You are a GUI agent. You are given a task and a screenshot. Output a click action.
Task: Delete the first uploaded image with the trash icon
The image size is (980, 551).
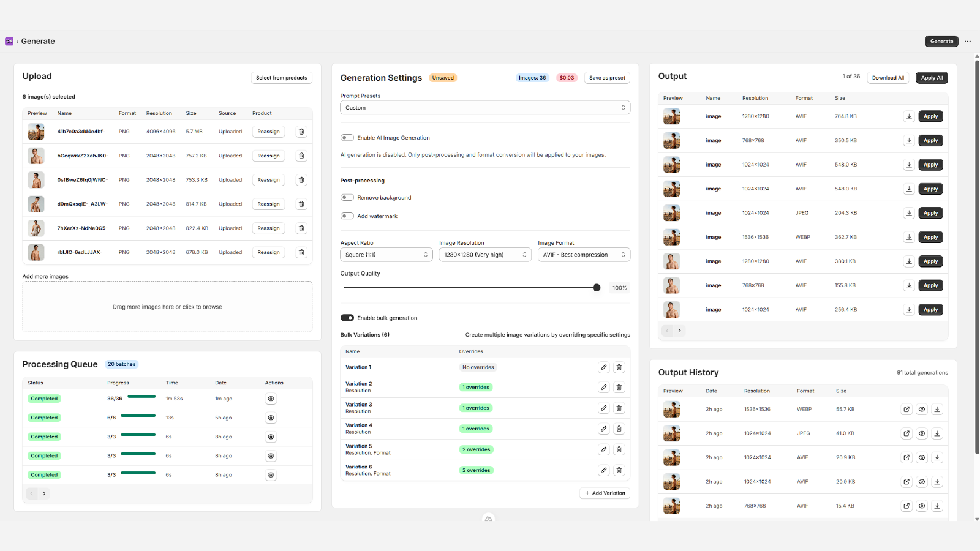(301, 131)
